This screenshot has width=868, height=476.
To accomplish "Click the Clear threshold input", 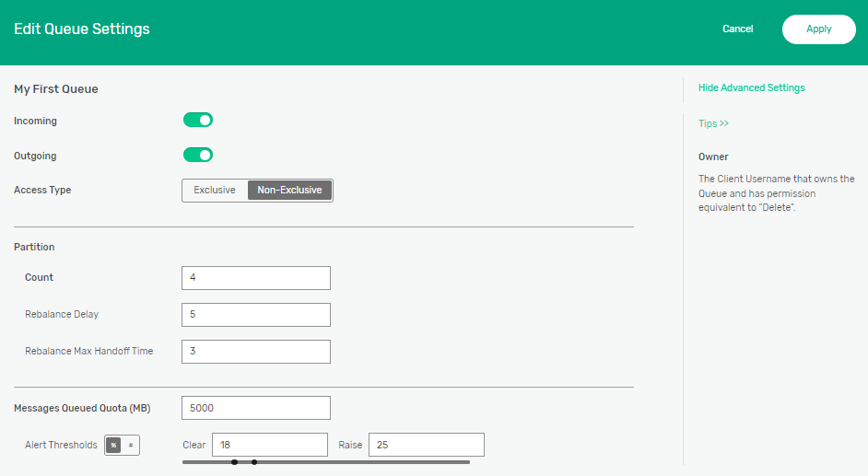I will [x=269, y=445].
